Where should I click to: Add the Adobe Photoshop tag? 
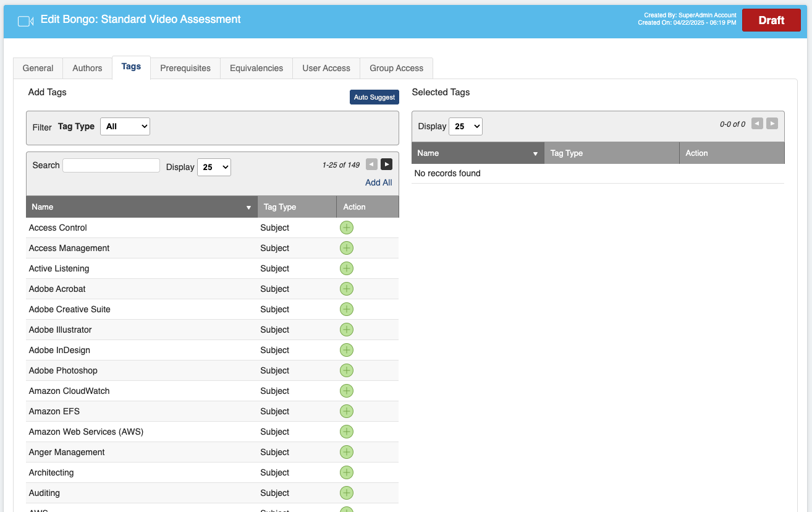click(x=347, y=370)
